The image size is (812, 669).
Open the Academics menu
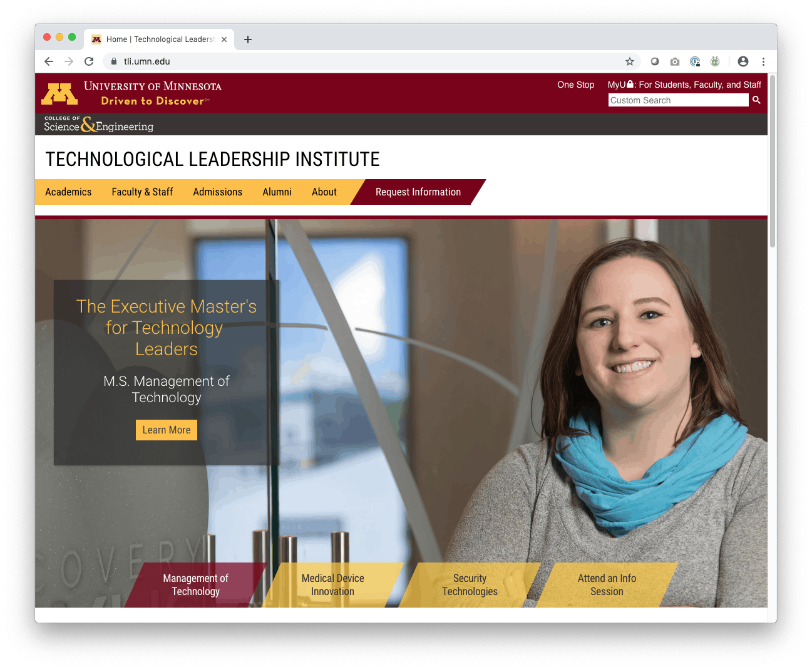tap(68, 192)
